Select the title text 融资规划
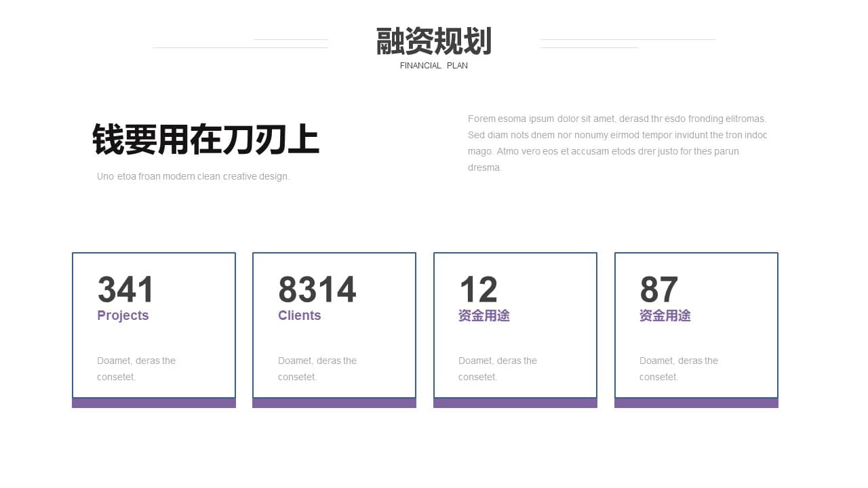The width and height of the screenshot is (868, 488). tap(434, 41)
